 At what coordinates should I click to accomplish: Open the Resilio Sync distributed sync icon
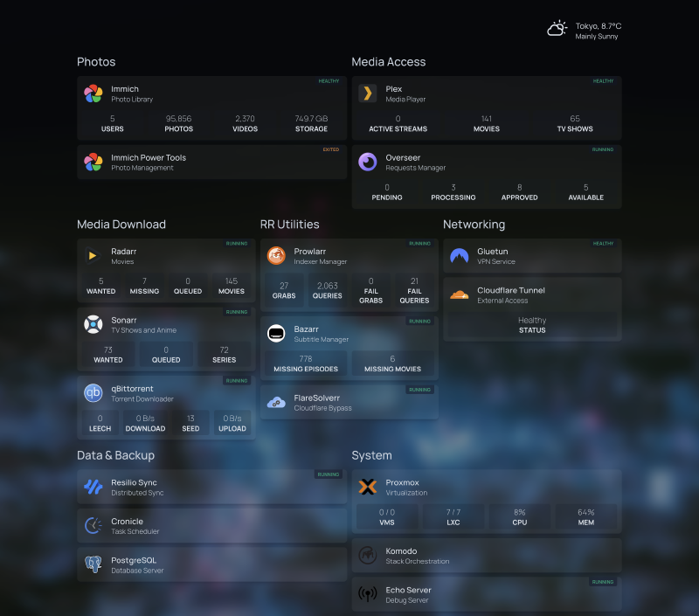[x=93, y=488]
